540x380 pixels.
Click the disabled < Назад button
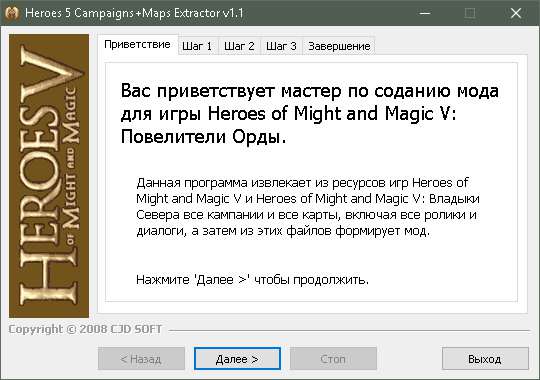click(x=141, y=359)
